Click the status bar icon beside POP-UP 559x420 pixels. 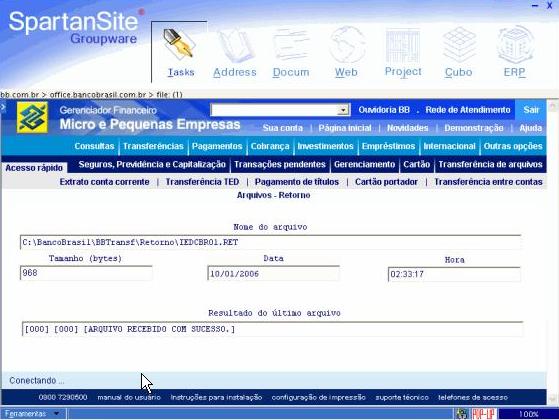[462, 414]
